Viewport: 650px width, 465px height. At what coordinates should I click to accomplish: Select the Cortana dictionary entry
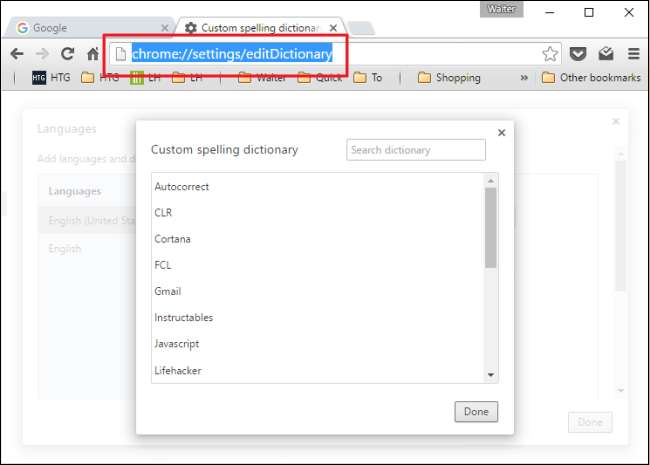[172, 239]
